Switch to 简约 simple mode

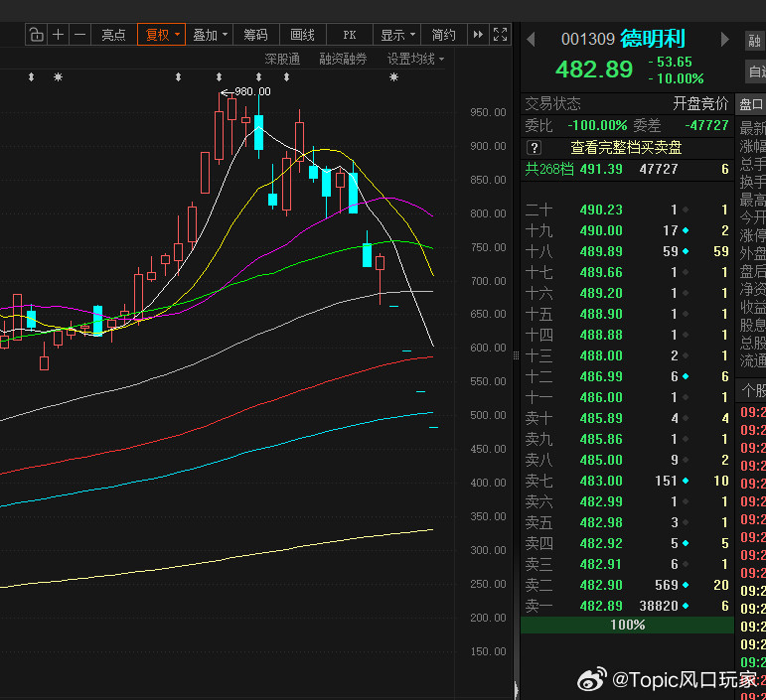point(443,35)
